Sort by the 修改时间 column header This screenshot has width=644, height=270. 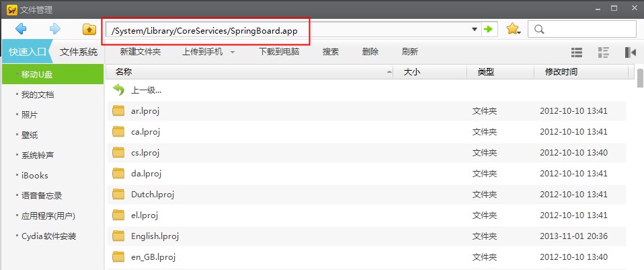click(581, 72)
